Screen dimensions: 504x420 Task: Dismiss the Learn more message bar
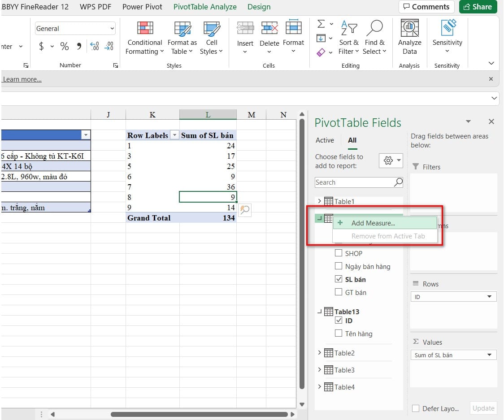(x=491, y=79)
